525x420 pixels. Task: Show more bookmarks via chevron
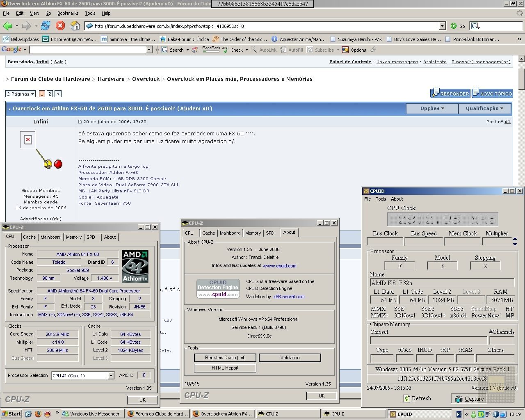click(x=519, y=39)
